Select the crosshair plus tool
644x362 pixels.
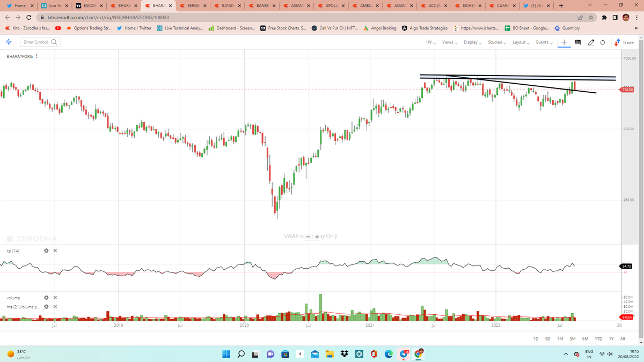pos(564,42)
